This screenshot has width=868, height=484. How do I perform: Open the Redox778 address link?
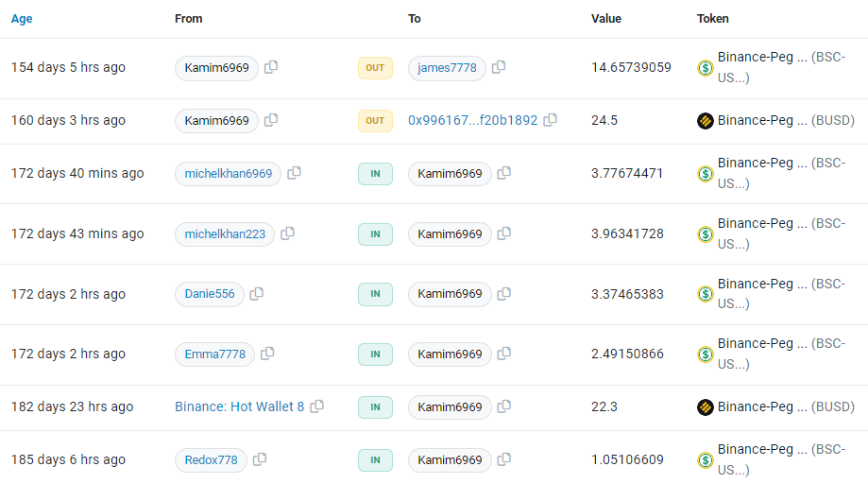[211, 459]
